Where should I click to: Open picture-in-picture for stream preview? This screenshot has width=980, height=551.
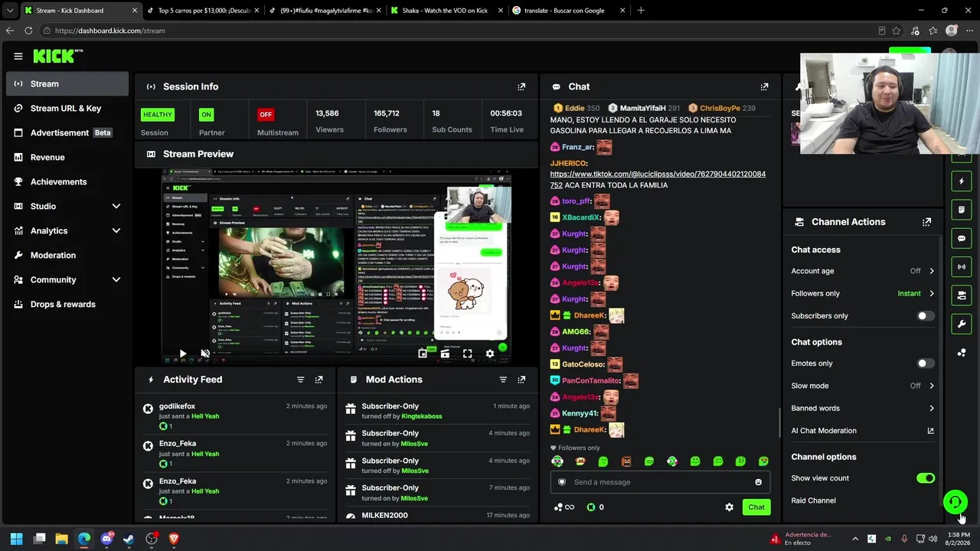423,354
